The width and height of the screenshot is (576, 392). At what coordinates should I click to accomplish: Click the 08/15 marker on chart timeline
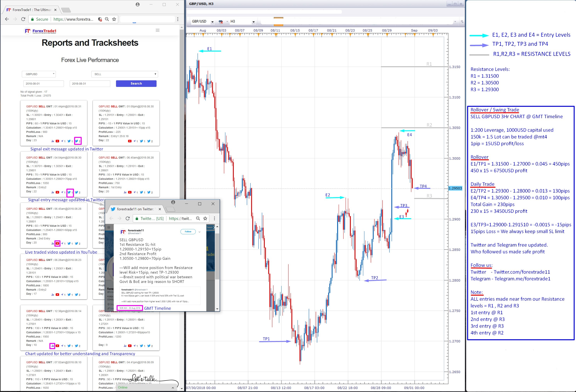(295, 31)
